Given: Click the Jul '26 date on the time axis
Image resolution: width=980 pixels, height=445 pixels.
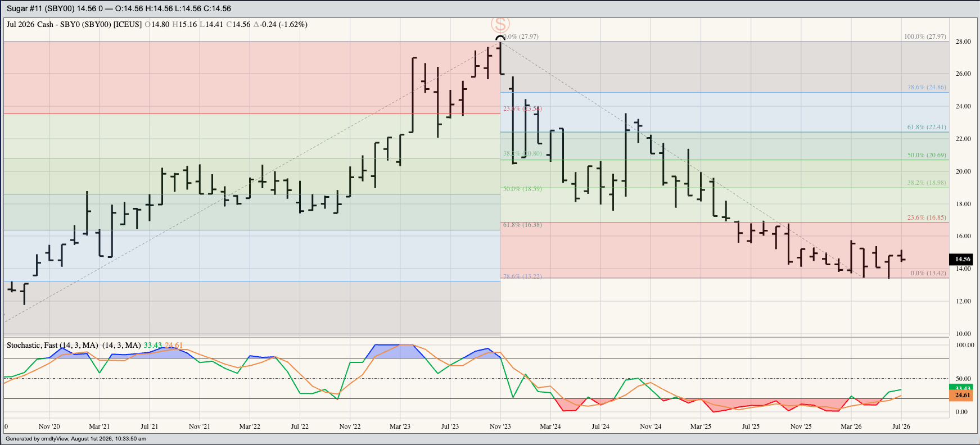Looking at the screenshot, I should click(x=901, y=426).
